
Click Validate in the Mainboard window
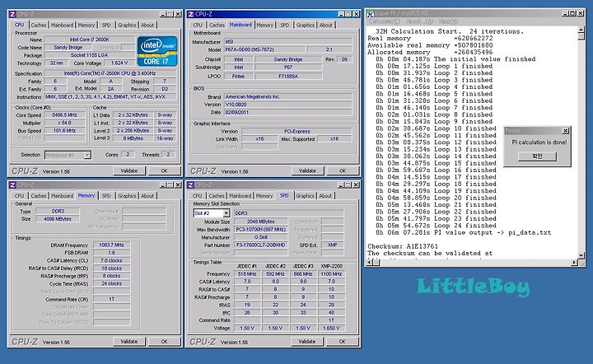pyautogui.click(x=307, y=170)
